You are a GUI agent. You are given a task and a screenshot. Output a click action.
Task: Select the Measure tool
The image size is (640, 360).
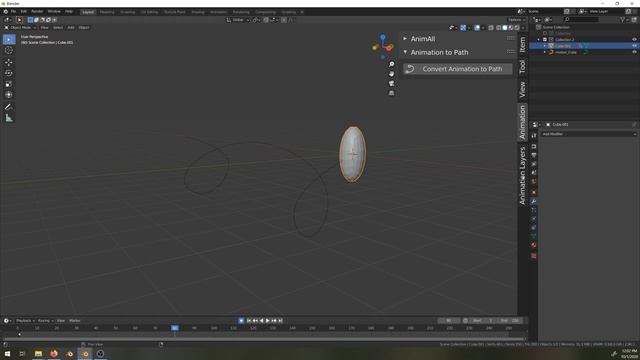[x=9, y=118]
